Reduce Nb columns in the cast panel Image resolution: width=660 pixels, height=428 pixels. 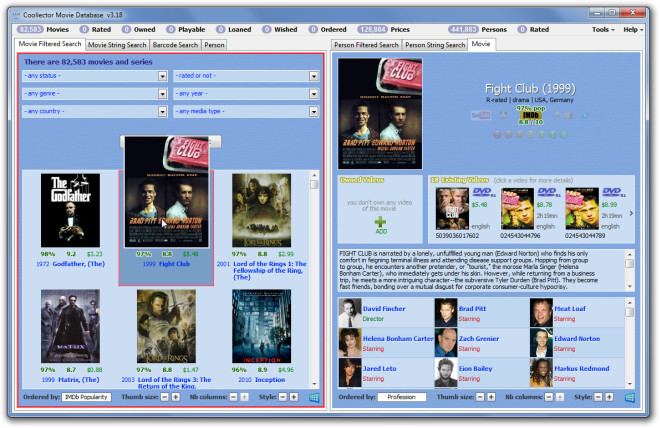click(x=549, y=397)
